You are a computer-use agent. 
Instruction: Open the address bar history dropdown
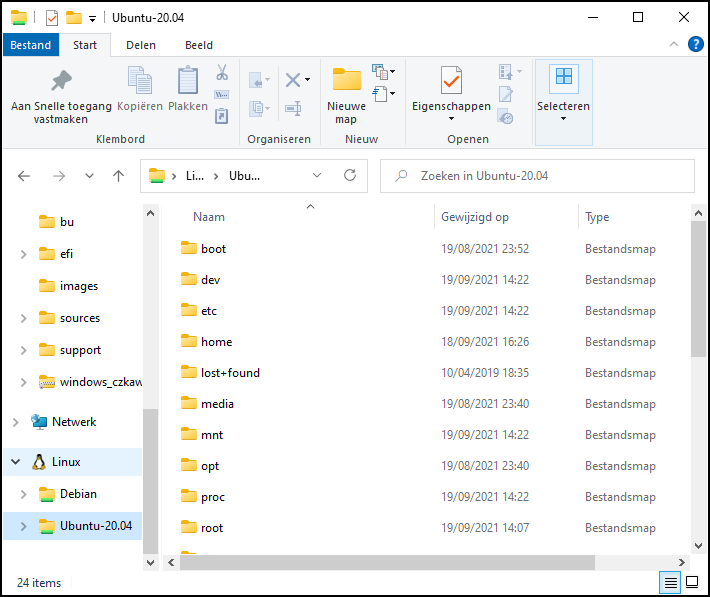click(x=317, y=175)
